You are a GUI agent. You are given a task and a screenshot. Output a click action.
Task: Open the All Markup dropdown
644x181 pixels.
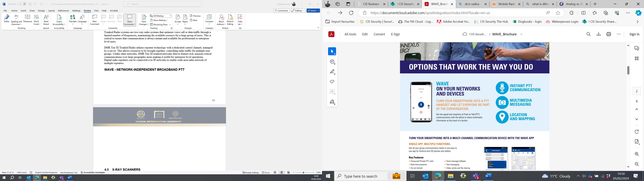coord(162,16)
